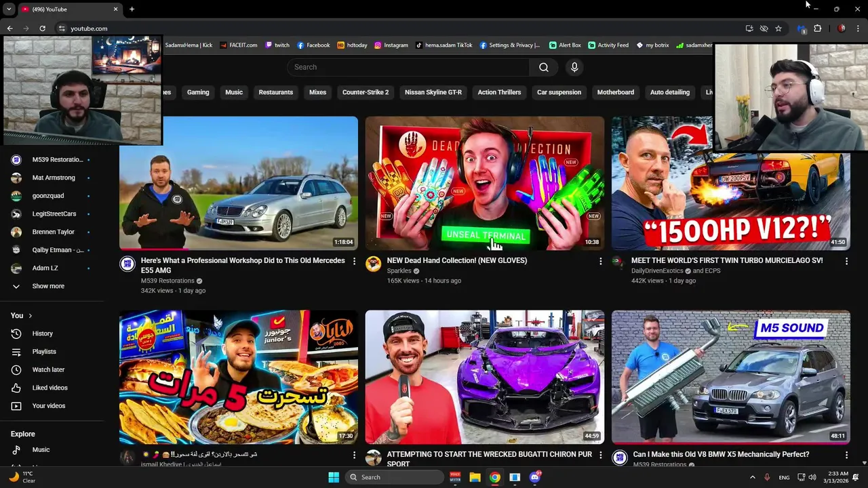Click the M539 Restorations avatar under Mercedes video
The height and width of the screenshot is (488, 868).
(127, 264)
